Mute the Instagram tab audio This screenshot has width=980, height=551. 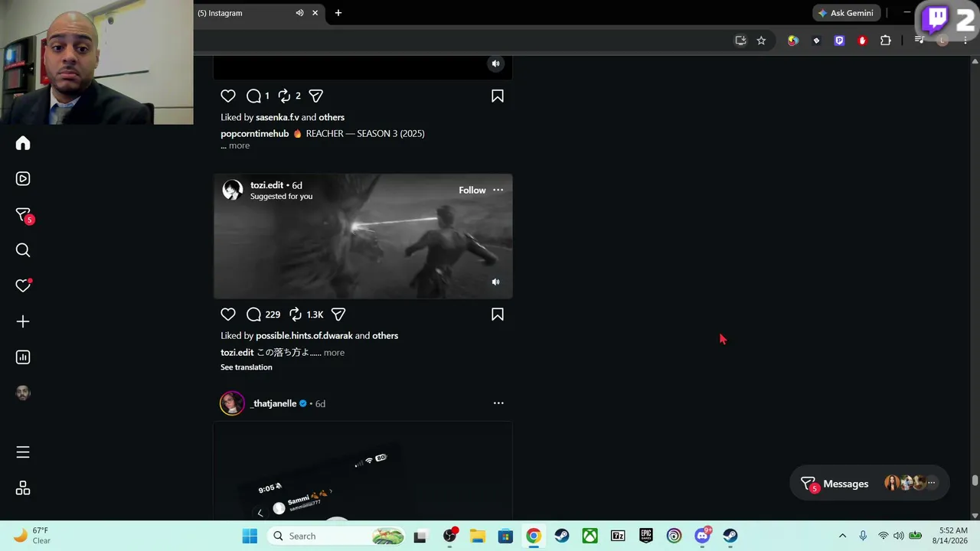pyautogui.click(x=299, y=13)
